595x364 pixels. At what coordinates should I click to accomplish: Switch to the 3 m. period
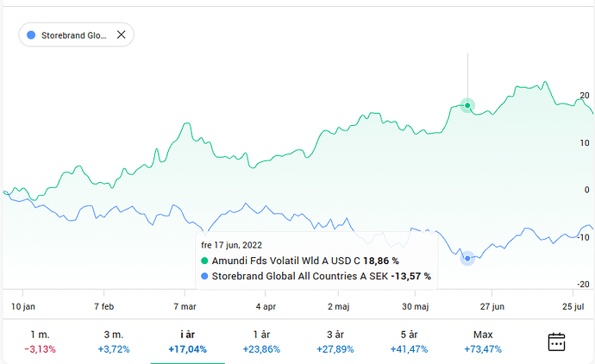pos(113,342)
